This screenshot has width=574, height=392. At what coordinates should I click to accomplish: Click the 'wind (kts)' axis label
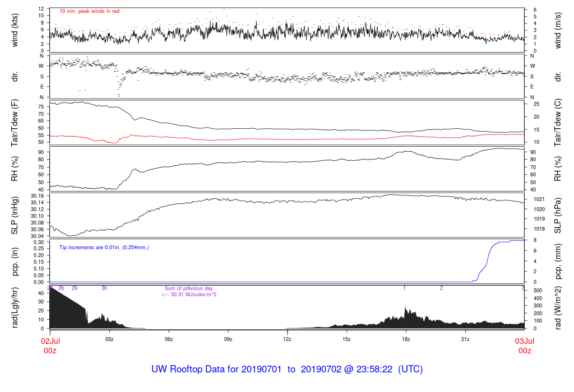tap(15, 30)
